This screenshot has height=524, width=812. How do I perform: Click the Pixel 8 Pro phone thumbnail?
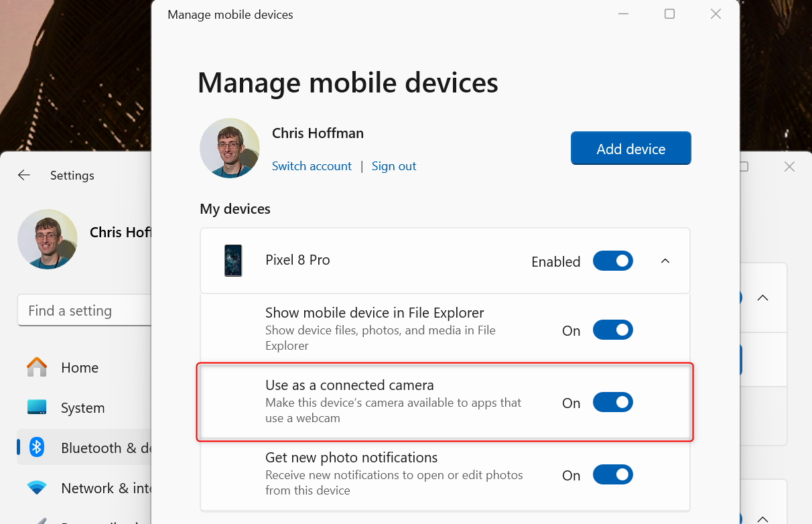click(232, 261)
